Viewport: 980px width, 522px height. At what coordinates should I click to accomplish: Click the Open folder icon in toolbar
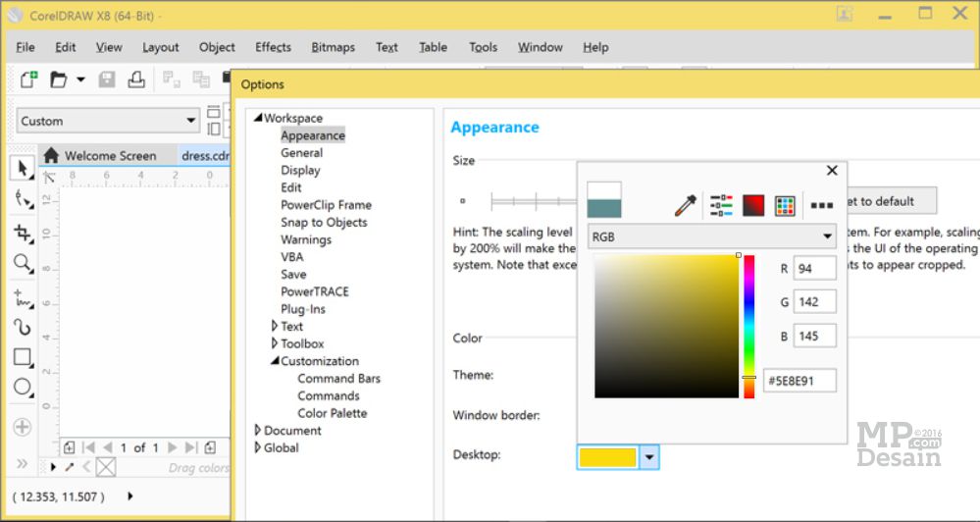pyautogui.click(x=59, y=79)
